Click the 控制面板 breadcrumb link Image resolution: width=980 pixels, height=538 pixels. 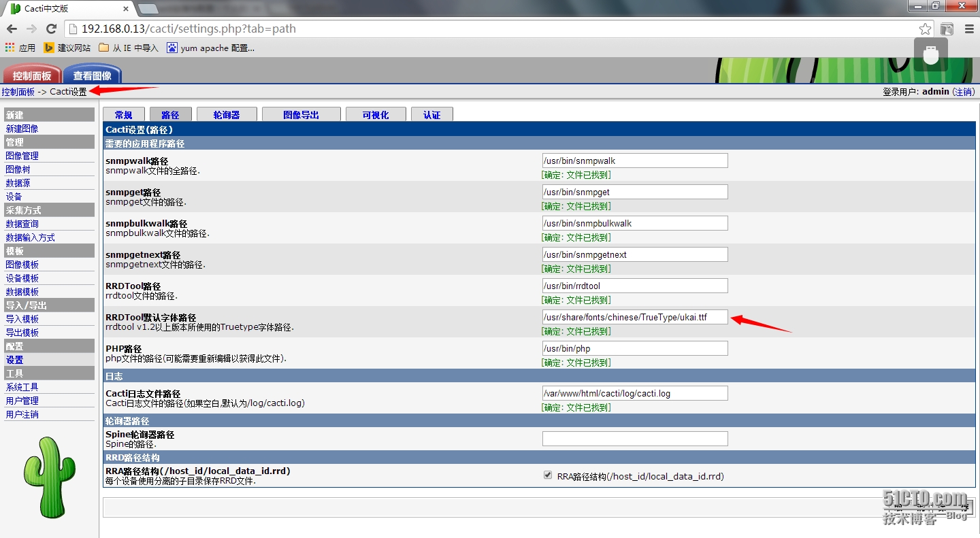[x=18, y=92]
